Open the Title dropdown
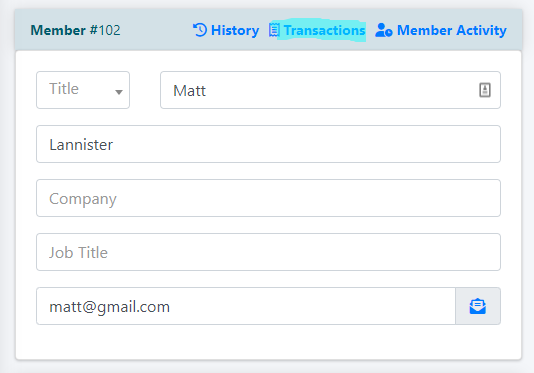Image resolution: width=534 pixels, height=373 pixels. pyautogui.click(x=83, y=90)
